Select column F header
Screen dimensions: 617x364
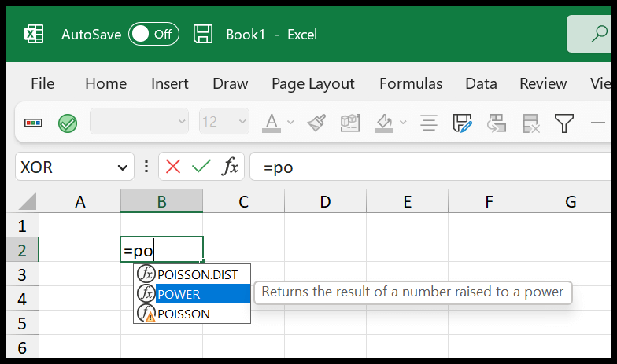[x=490, y=201]
